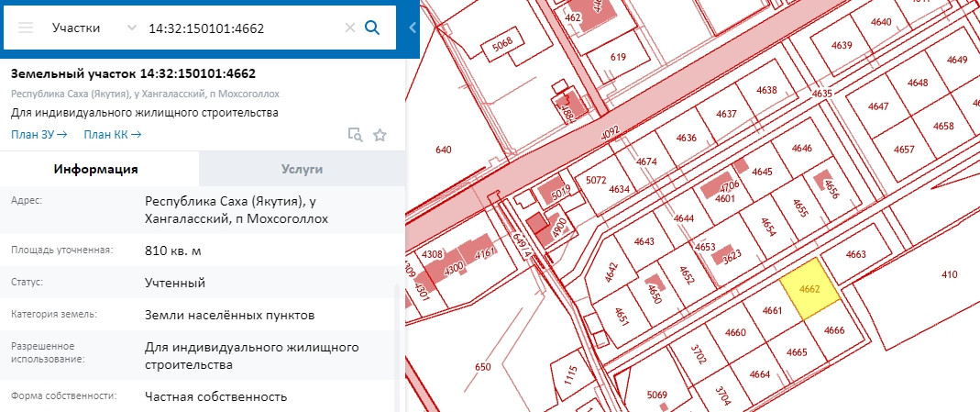Open the hamburger menu in search bar
980x412 pixels.
pyautogui.click(x=26, y=28)
